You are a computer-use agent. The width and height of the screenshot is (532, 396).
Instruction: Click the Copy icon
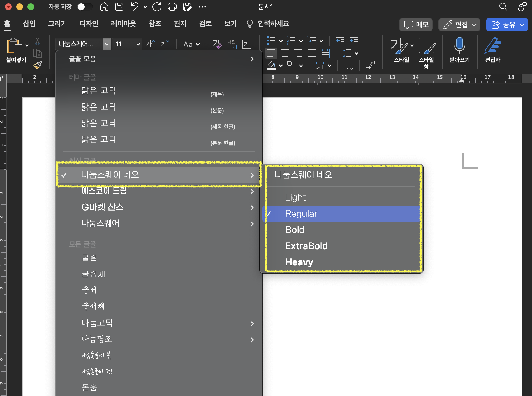[37, 53]
